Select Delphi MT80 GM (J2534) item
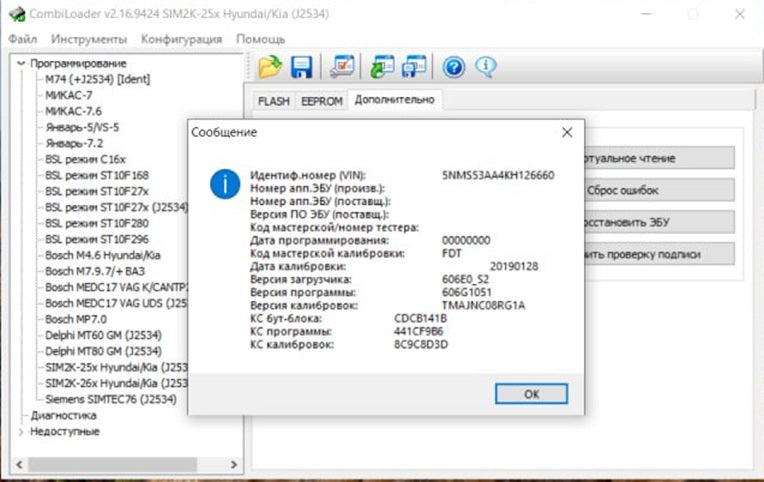This screenshot has width=764, height=482. 103,351
